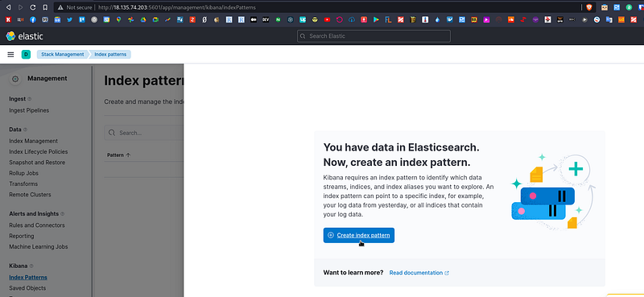Screen dimensions: 644x297
Task: Select Saved Objects under Kibana
Action: 27,288
